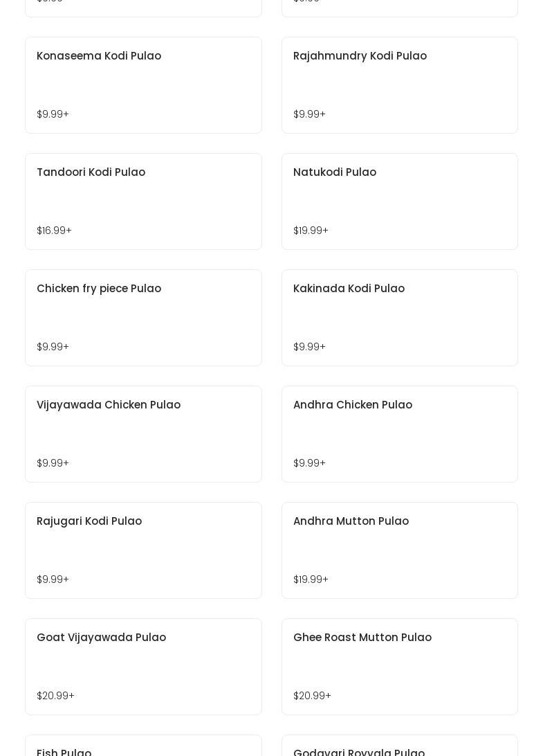Select the Rajugari Kodi Pulao card
543x756 pixels.
click(x=143, y=550)
